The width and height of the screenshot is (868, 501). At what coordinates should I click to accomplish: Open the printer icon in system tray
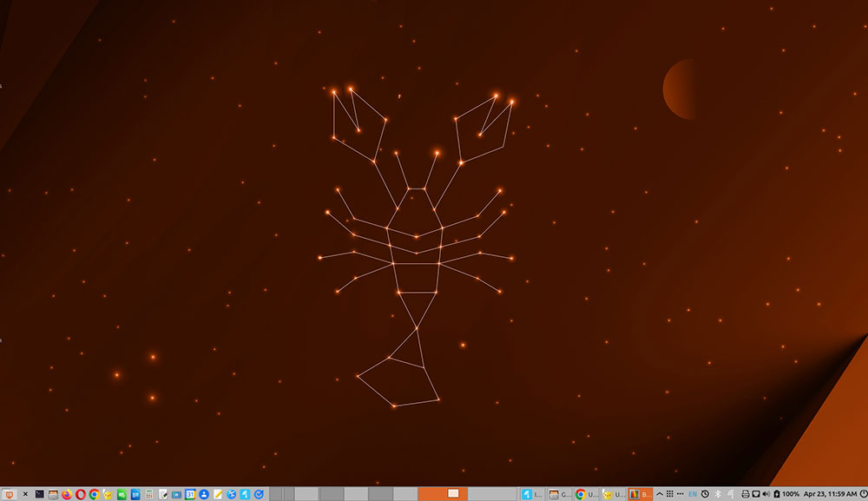[745, 493]
